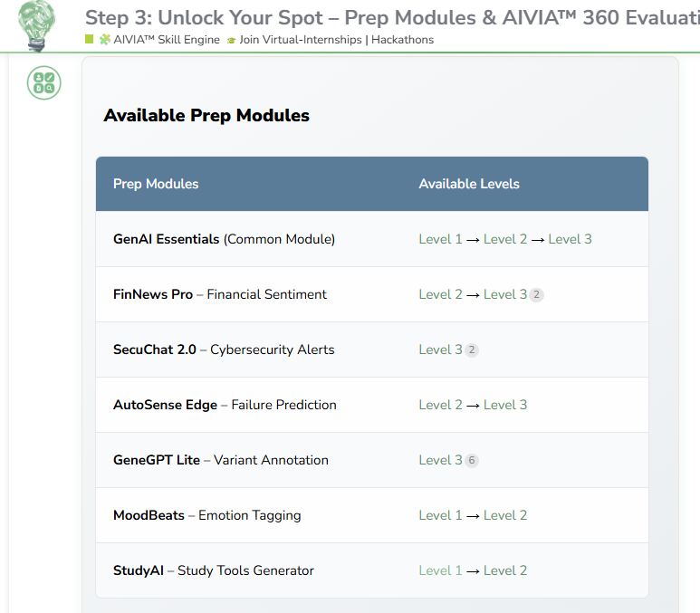Click the Available Levels column header
The image size is (700, 613).
point(469,184)
